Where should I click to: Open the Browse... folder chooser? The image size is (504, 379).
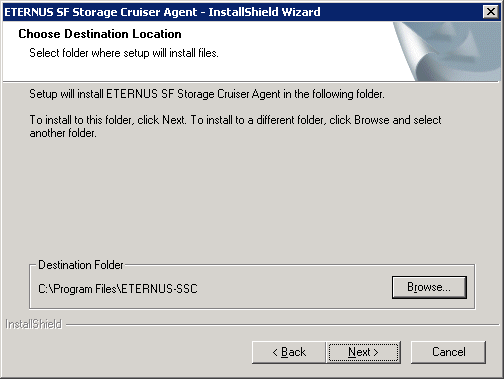(429, 287)
